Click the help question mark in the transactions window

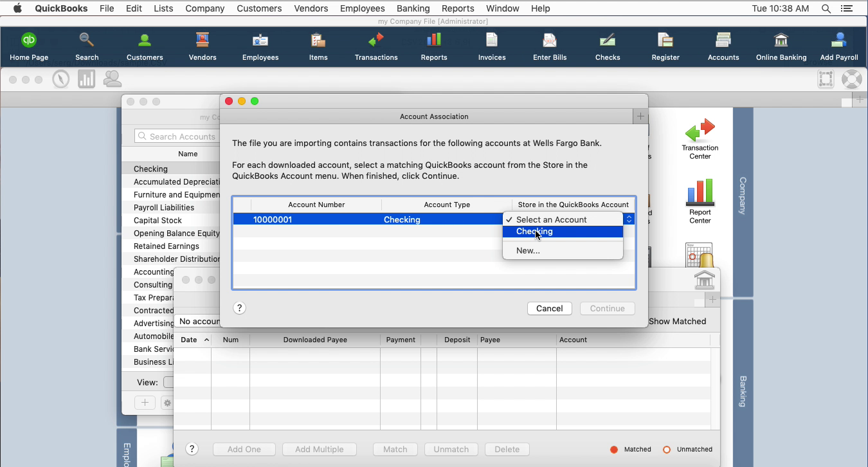point(192,449)
